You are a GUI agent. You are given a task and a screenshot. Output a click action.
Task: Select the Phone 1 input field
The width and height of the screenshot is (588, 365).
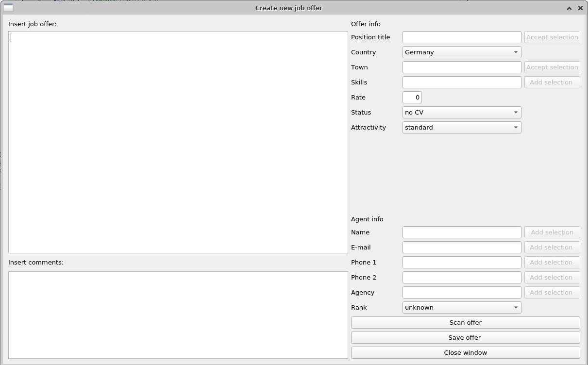pos(461,262)
